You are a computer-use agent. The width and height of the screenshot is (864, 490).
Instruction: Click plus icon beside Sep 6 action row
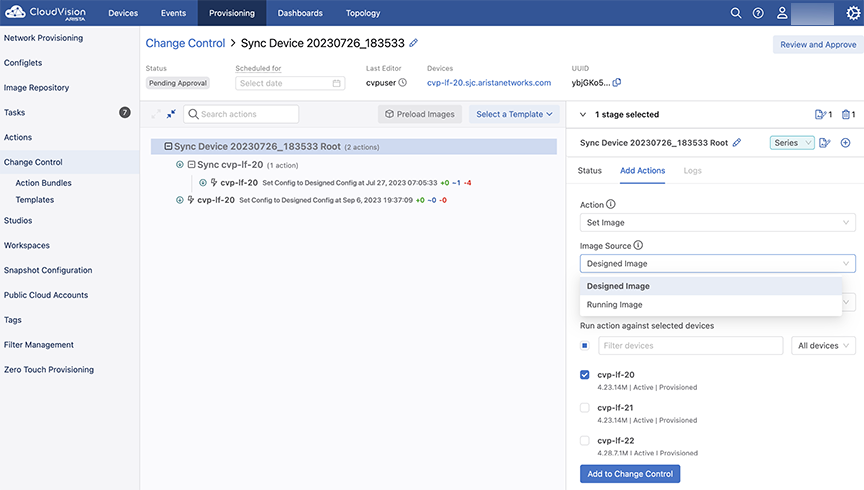pos(180,200)
